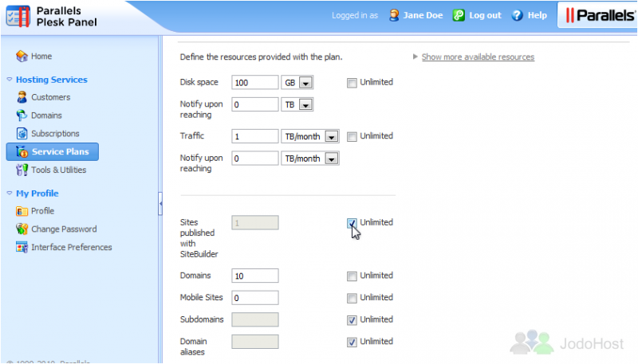This screenshot has width=638, height=364.
Task: Open Subscriptions in the sidebar
Action: click(55, 133)
